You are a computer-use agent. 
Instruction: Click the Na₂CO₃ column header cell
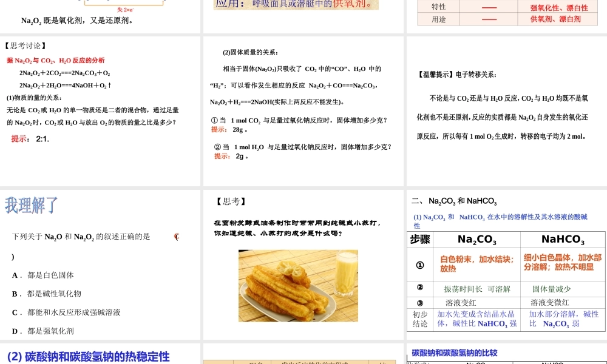click(477, 240)
